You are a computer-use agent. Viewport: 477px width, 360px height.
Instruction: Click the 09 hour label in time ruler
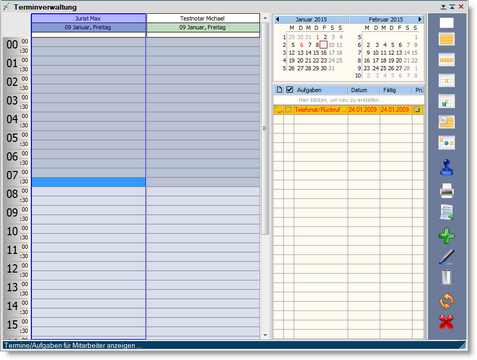click(12, 212)
